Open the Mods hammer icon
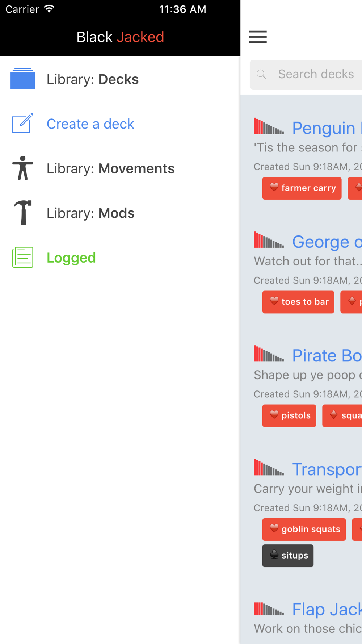Viewport: 362px width, 644px height. [x=23, y=213]
